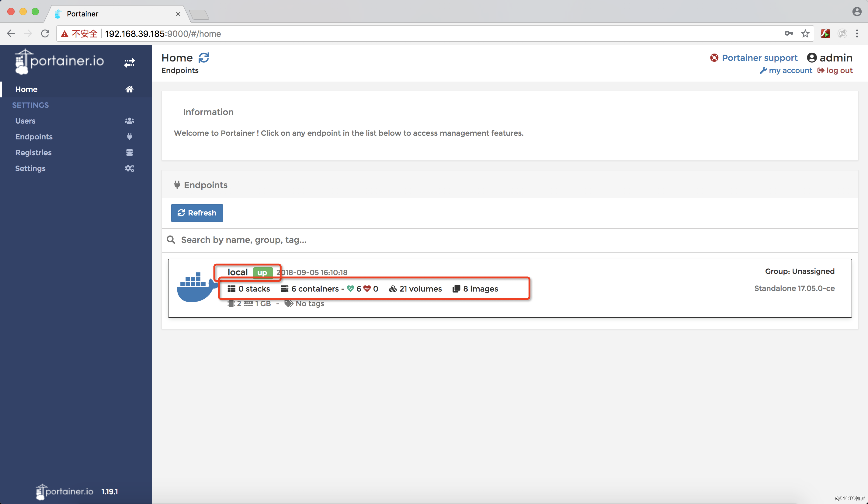
Task: Click the Chrome profile icon at top right
Action: (x=857, y=11)
